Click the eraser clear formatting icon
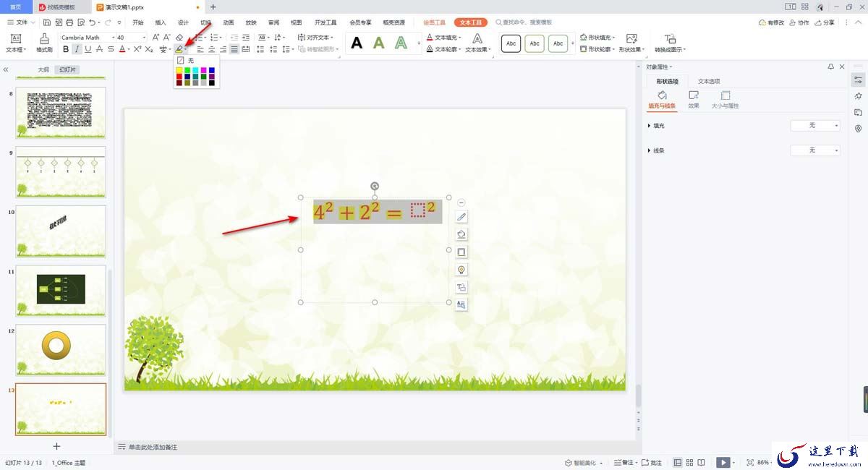The height and width of the screenshot is (470, 868). [179, 37]
